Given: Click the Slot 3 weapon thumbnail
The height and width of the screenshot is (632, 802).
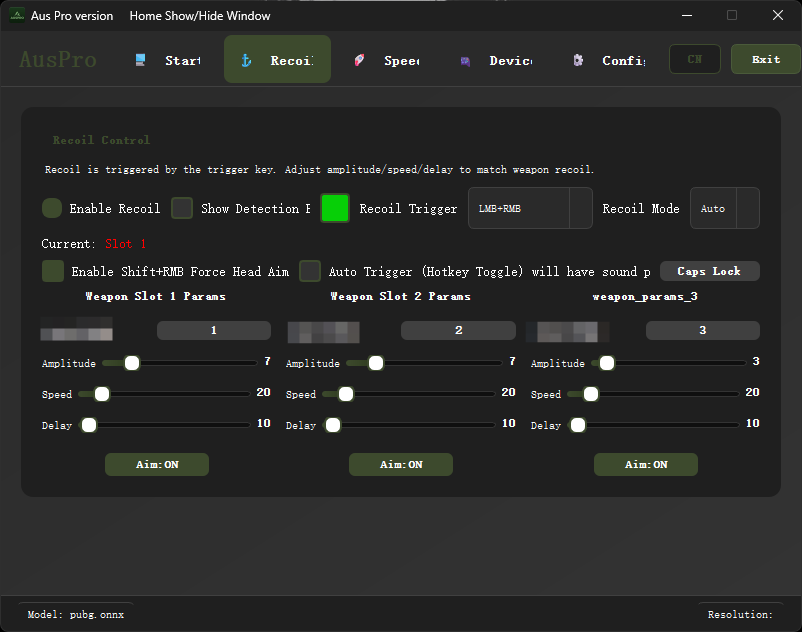Looking at the screenshot, I should [568, 332].
